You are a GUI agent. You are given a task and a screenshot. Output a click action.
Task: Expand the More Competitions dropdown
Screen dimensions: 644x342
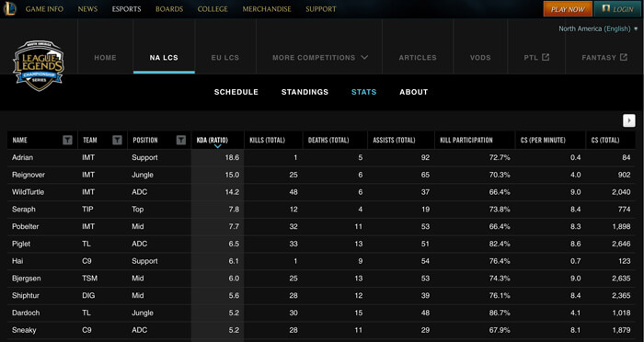coord(320,58)
